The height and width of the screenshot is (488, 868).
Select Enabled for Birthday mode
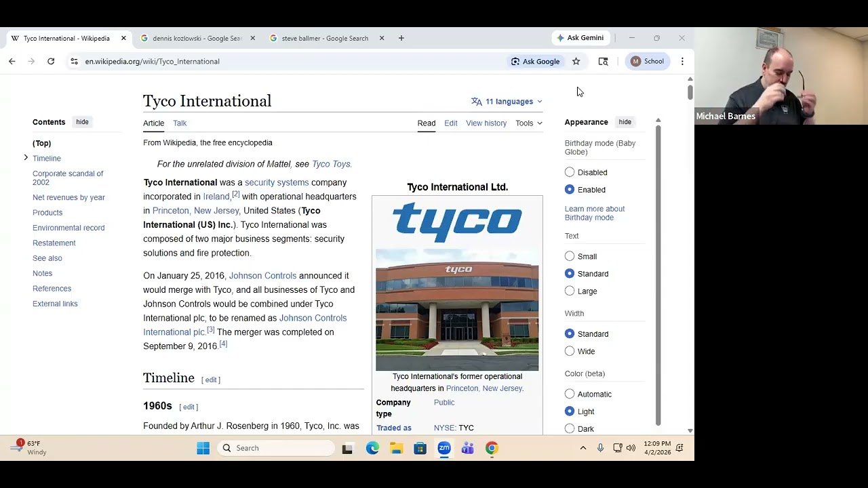(570, 190)
